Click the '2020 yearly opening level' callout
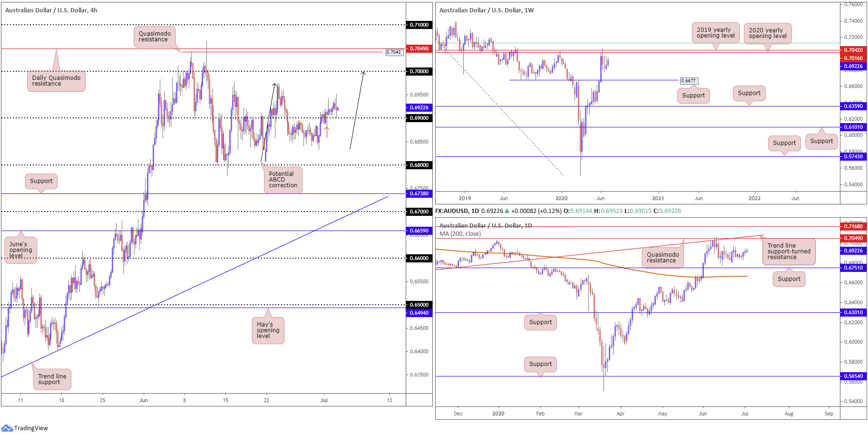Viewport: 868px width, 434px height. click(x=767, y=33)
